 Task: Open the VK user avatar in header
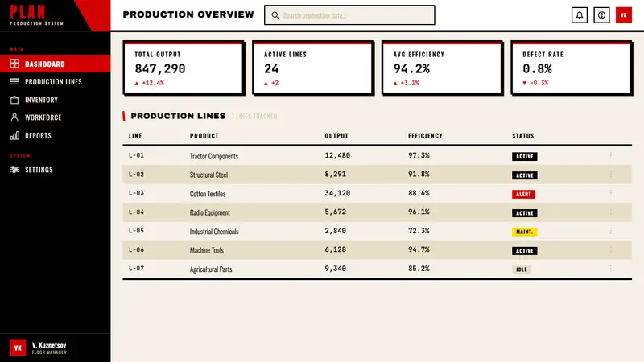[623, 15]
